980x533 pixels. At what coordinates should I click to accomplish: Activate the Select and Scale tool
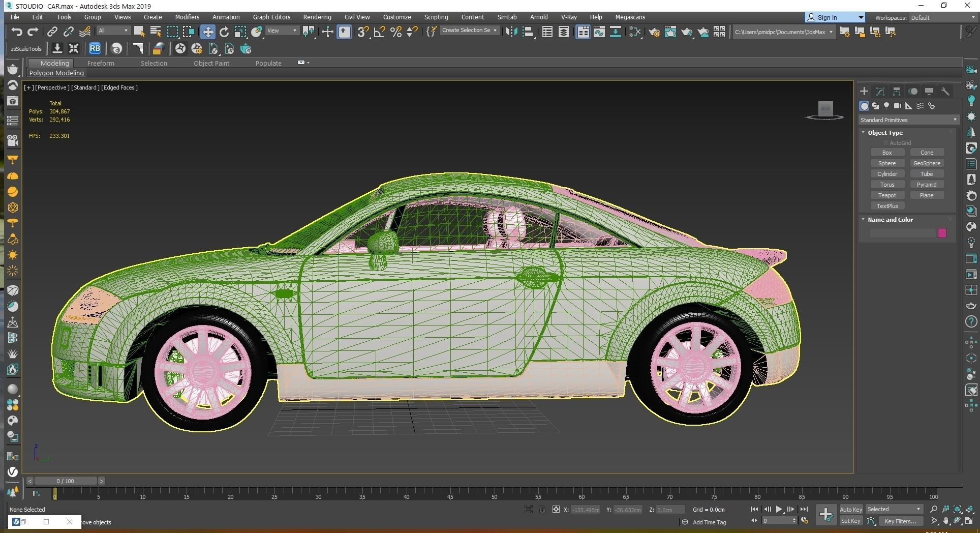pyautogui.click(x=240, y=32)
